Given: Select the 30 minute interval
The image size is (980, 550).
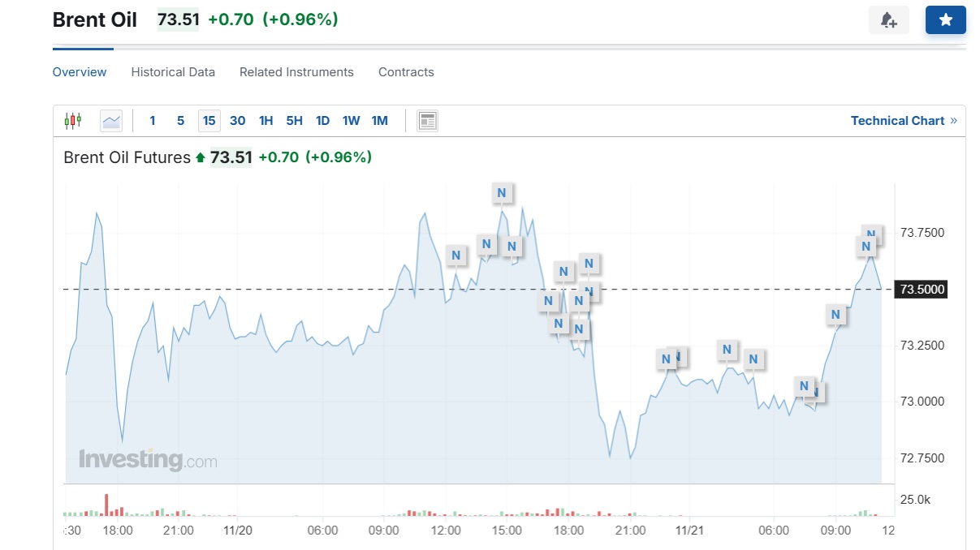Looking at the screenshot, I should point(237,121).
